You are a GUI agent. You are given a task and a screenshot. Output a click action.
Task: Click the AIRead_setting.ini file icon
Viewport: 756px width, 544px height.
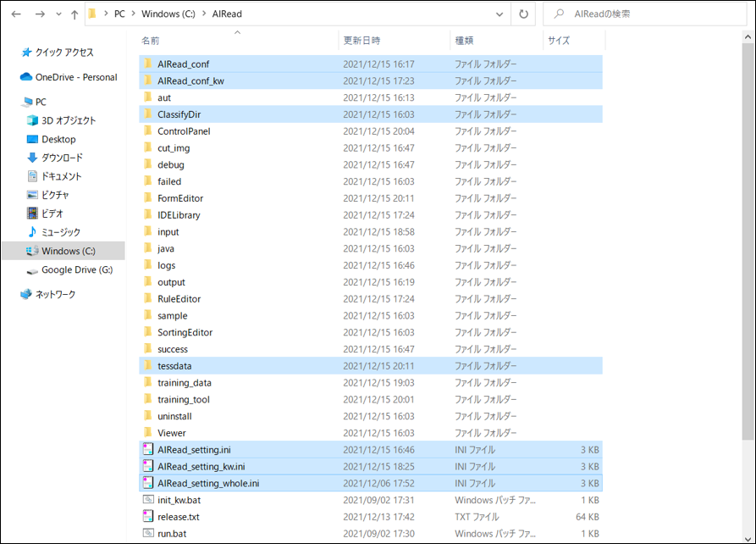point(148,449)
